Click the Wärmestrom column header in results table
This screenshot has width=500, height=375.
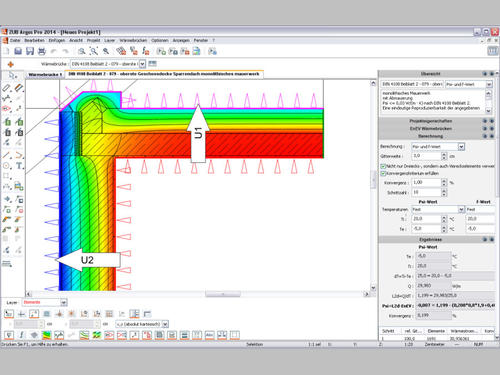coord(464,331)
